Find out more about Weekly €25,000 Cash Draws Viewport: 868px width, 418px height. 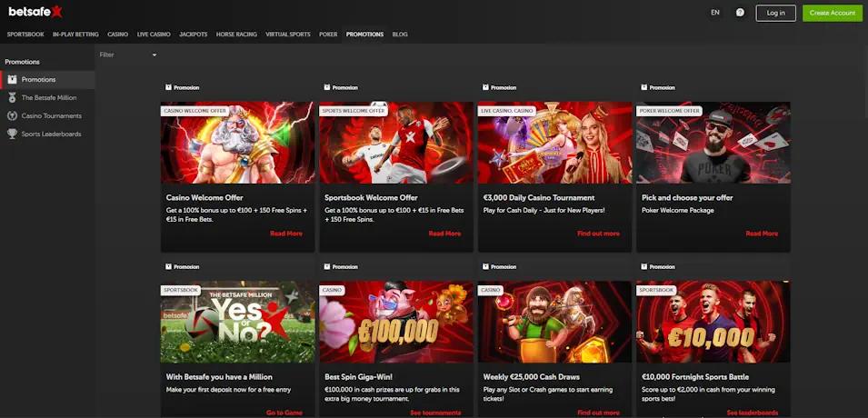coord(598,413)
